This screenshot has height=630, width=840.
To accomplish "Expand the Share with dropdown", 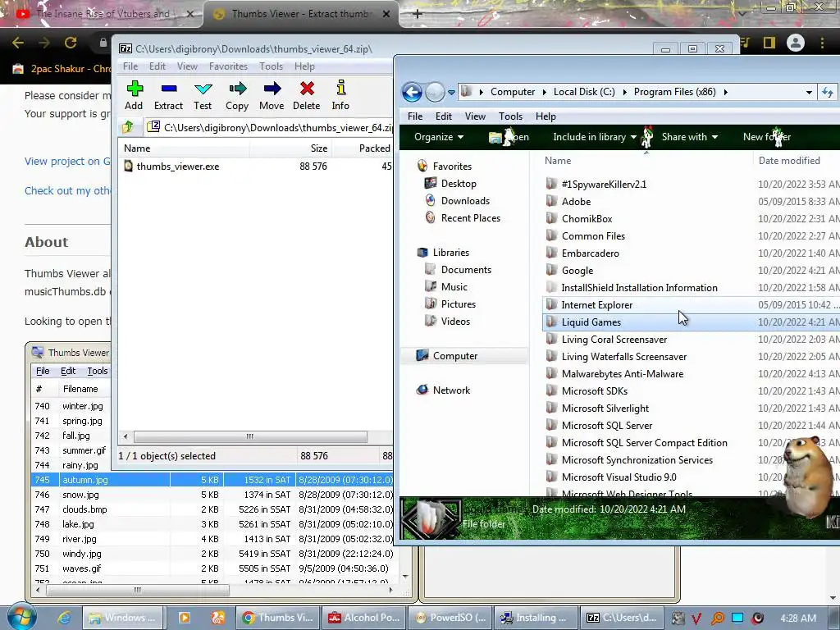I will 689,137.
